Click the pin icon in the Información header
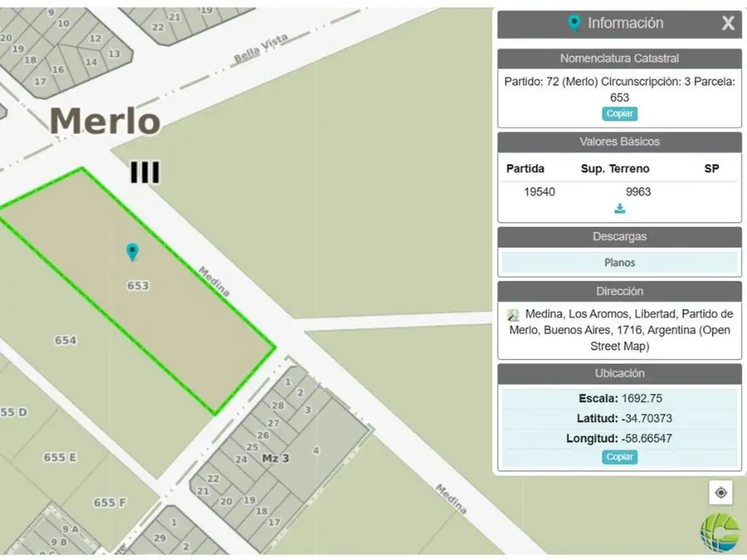Viewport: 747px width, 560px height. [575, 23]
